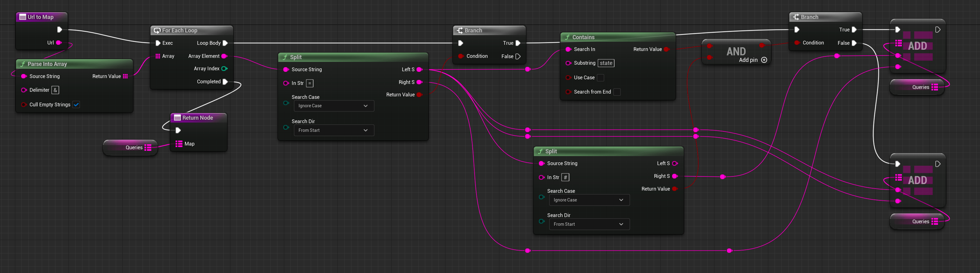The image size is (980, 273).
Task: Select the Return Node header
Action: click(x=199, y=118)
